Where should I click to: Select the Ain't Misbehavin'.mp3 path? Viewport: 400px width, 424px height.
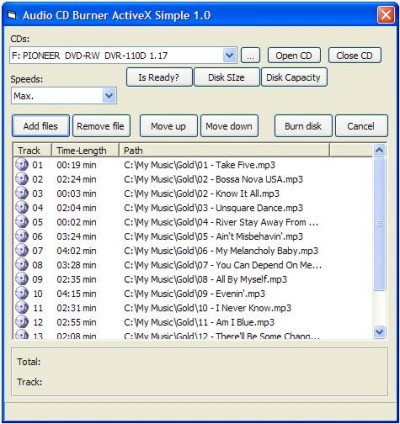tap(213, 236)
